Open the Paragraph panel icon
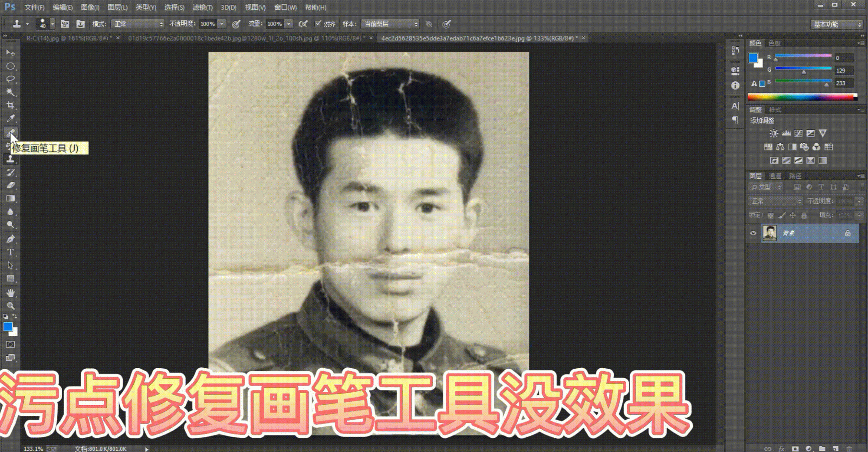The width and height of the screenshot is (868, 452). [x=735, y=120]
